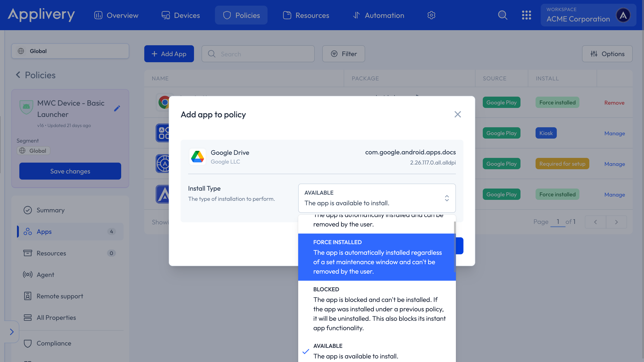Image resolution: width=644 pixels, height=362 pixels.
Task: Click the settings gear icon in top navigation
Action: tap(431, 15)
